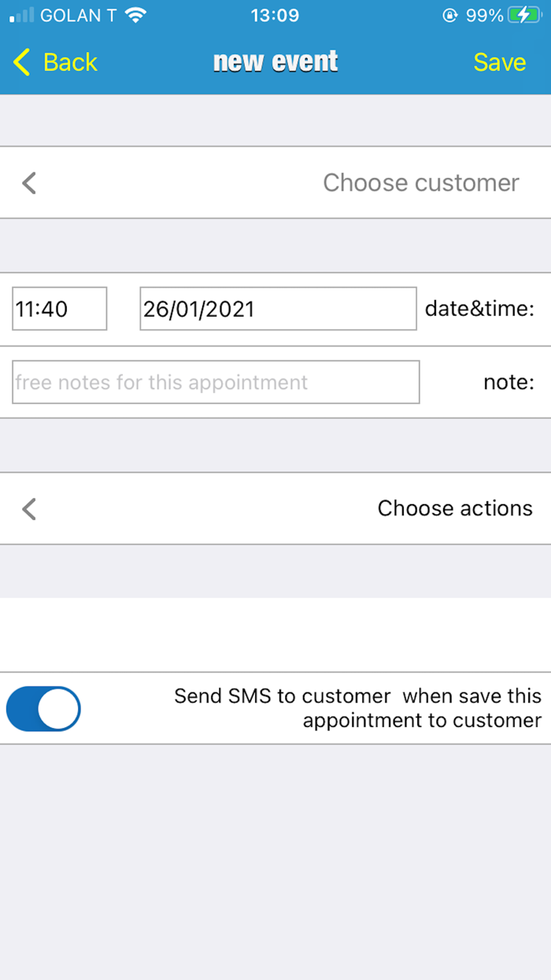Image resolution: width=551 pixels, height=980 pixels.
Task: Click the 11:40 time field
Action: (x=59, y=309)
